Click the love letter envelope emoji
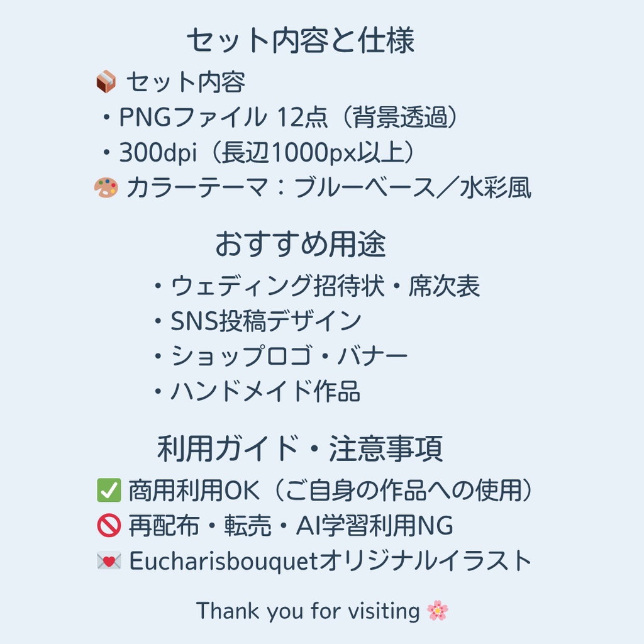The width and height of the screenshot is (644, 644). pyautogui.click(x=109, y=561)
